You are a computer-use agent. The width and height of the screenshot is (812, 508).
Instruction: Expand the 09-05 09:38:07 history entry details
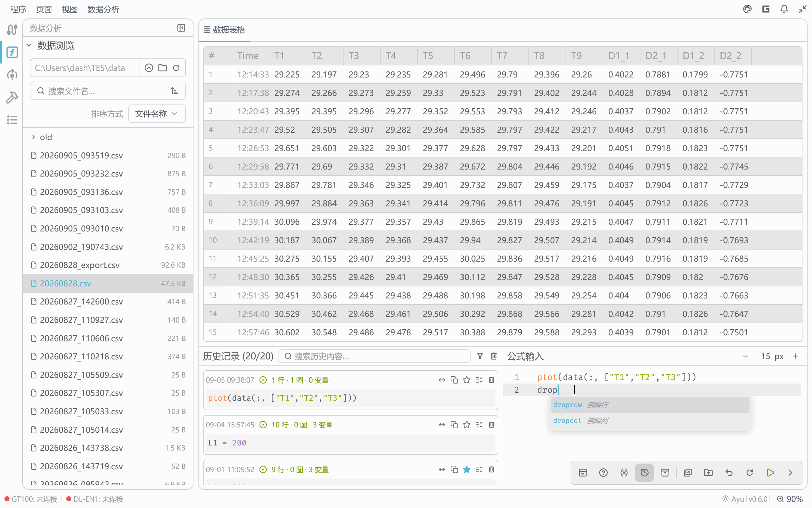(479, 380)
